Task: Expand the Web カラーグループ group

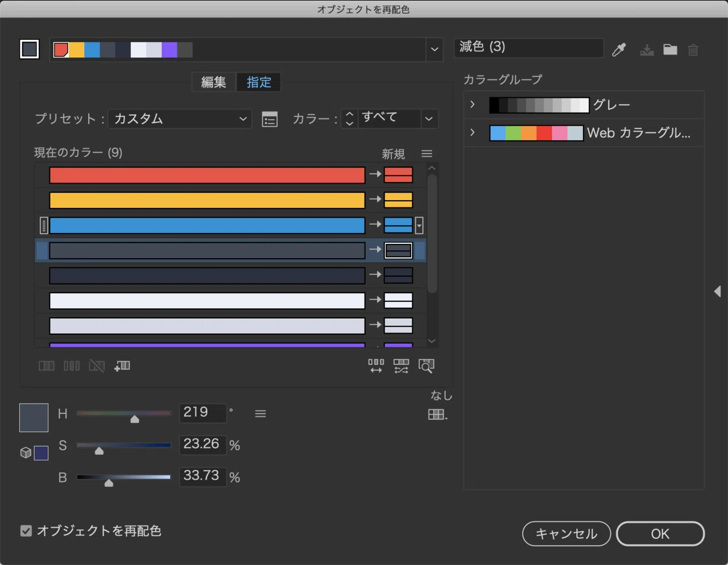Action: [x=472, y=132]
